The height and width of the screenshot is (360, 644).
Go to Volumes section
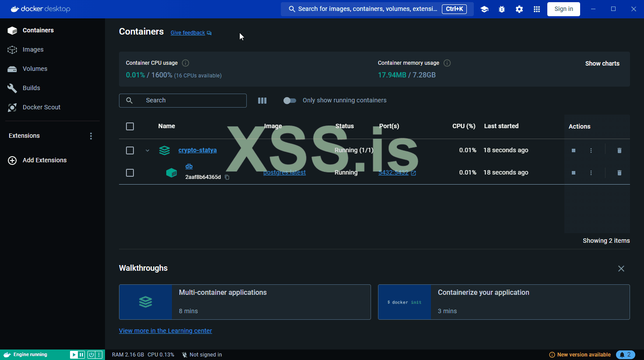52,69
